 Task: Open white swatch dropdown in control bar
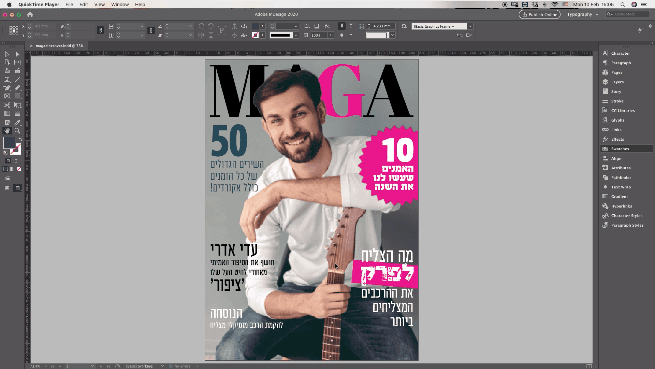click(392, 36)
